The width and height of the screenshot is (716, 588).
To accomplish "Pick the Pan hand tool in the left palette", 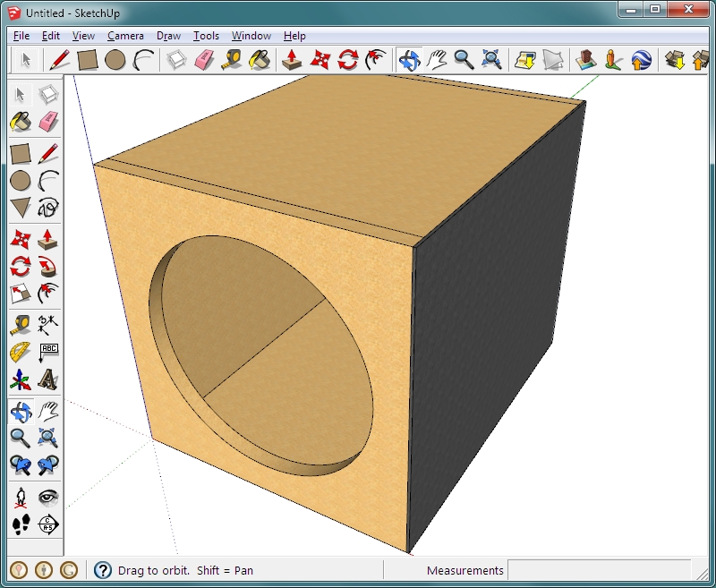I will click(48, 412).
